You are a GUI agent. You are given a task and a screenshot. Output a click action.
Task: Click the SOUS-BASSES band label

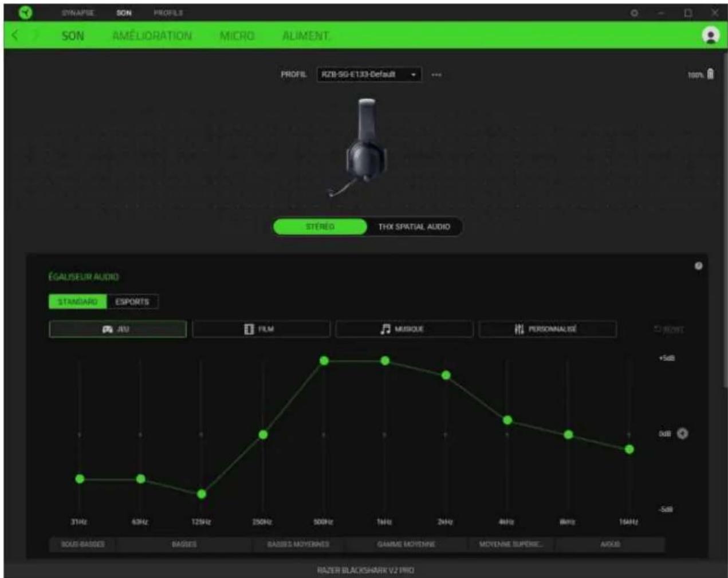[x=82, y=544]
